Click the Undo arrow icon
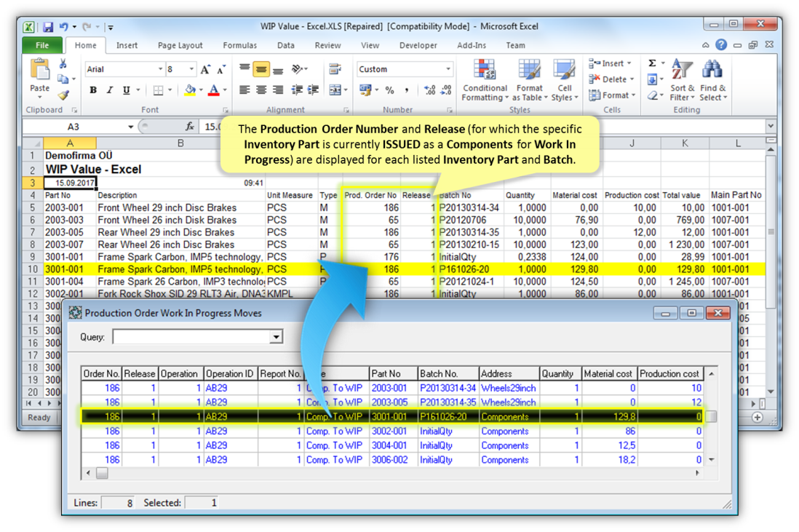This screenshot has width=799, height=532. pos(63,26)
